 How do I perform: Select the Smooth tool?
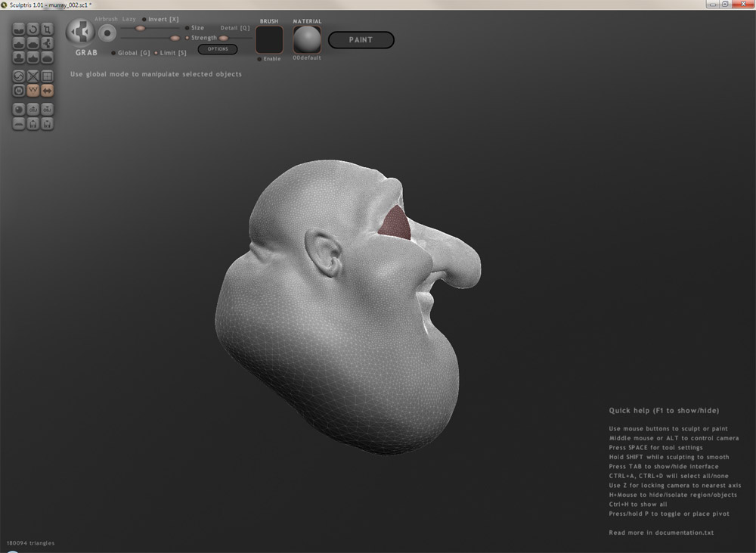coord(47,57)
